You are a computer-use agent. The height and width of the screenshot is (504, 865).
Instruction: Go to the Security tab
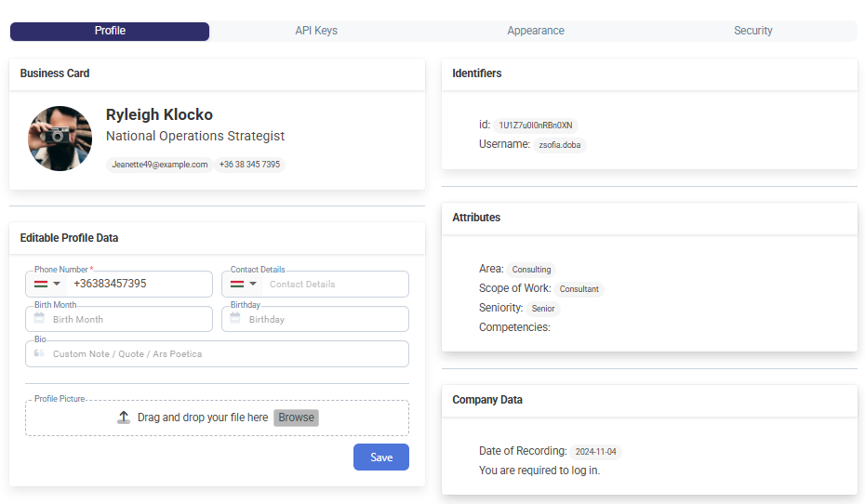click(x=752, y=31)
